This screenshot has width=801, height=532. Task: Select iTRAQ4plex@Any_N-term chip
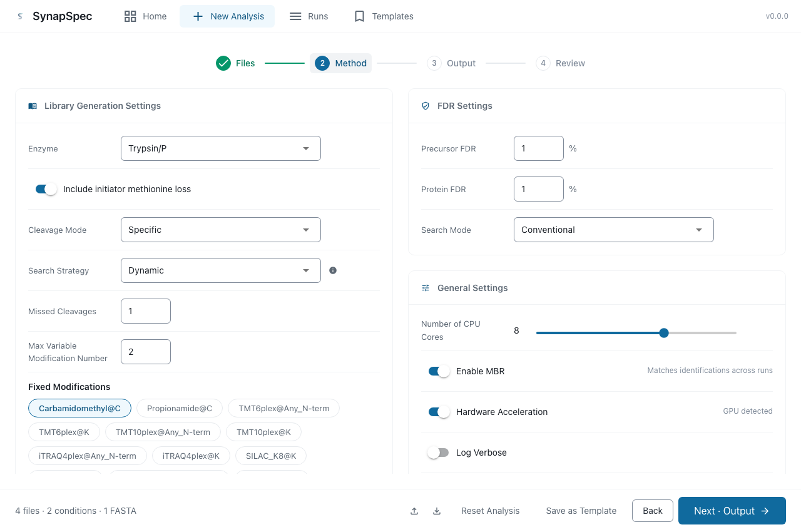87,456
